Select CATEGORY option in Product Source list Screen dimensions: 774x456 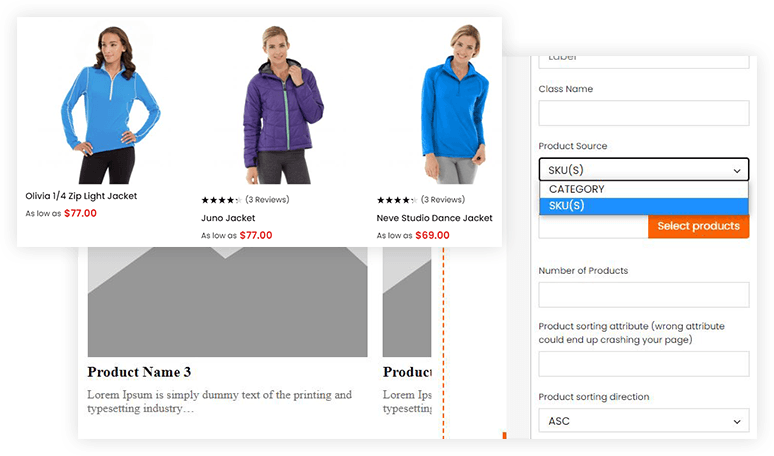644,190
